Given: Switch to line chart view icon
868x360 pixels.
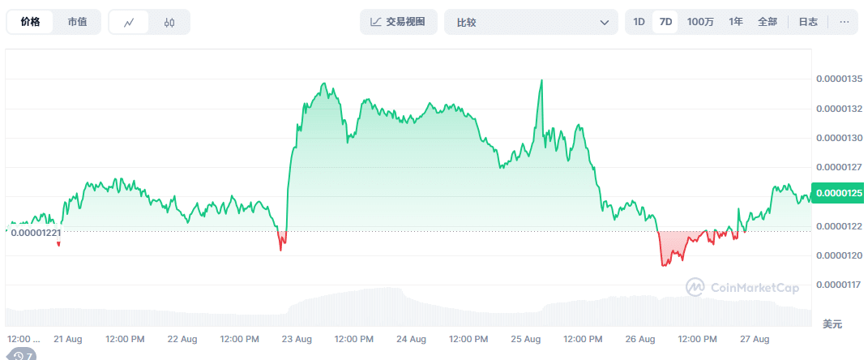Looking at the screenshot, I should 129,23.
